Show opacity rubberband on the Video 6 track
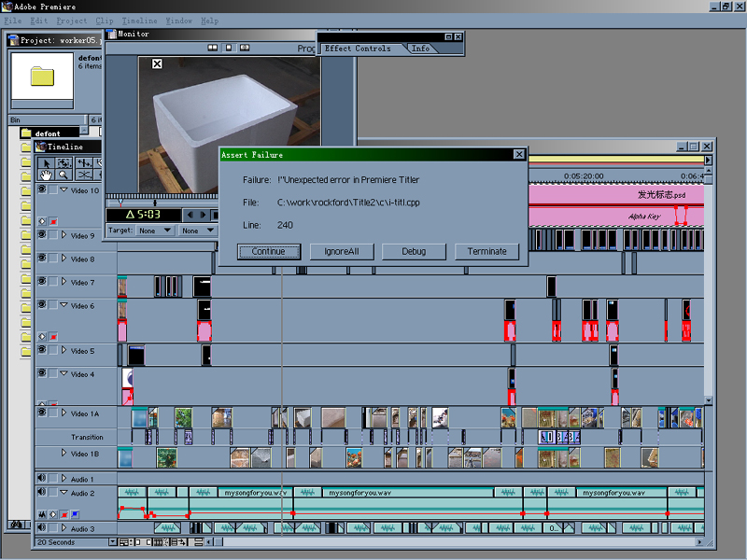This screenshot has height=560, width=747. point(53,337)
